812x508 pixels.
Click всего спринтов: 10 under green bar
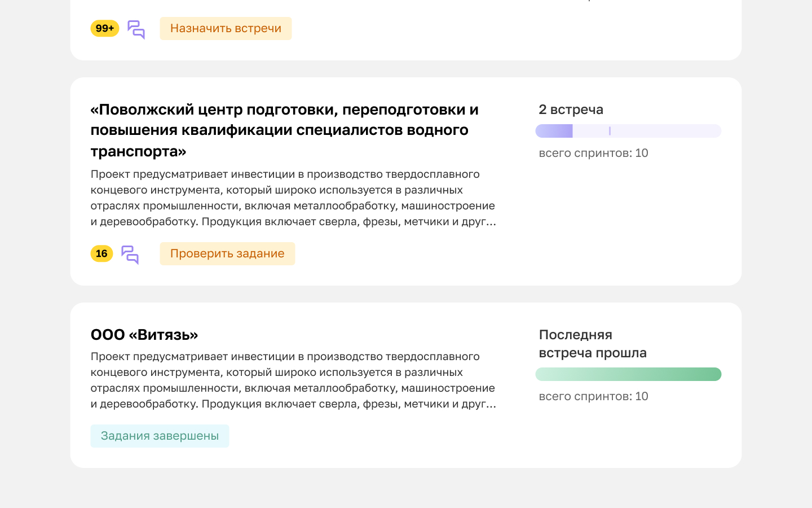[593, 396]
